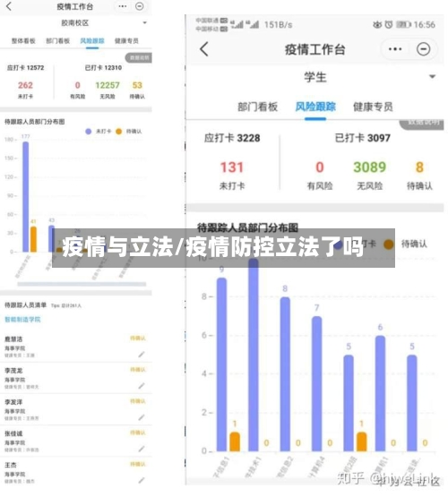Click the chart's horizontal scrollbar on 胶南校区 screen
The width and height of the screenshot is (448, 497).
tap(82, 284)
